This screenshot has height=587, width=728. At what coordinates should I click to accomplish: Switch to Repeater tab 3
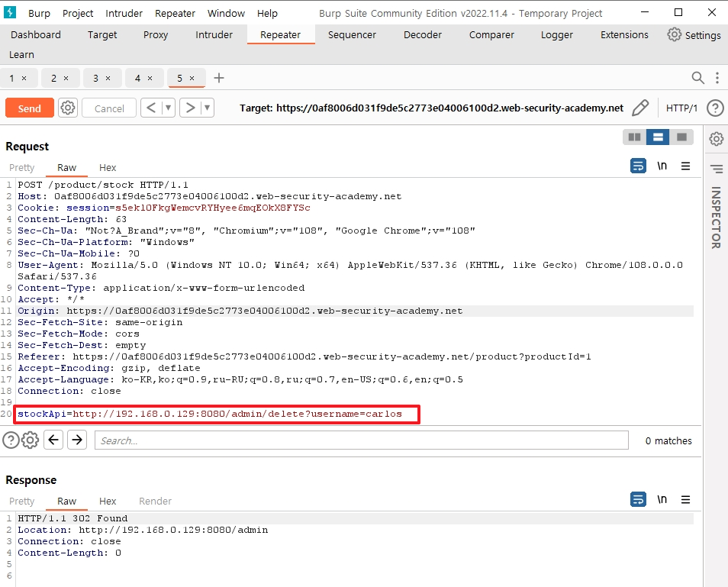[x=96, y=79]
